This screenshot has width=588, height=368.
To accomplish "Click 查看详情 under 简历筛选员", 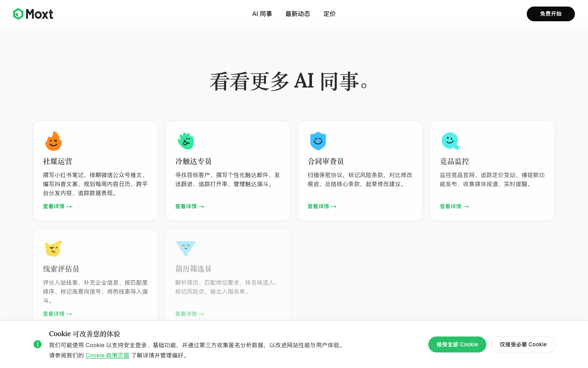I will (x=190, y=314).
